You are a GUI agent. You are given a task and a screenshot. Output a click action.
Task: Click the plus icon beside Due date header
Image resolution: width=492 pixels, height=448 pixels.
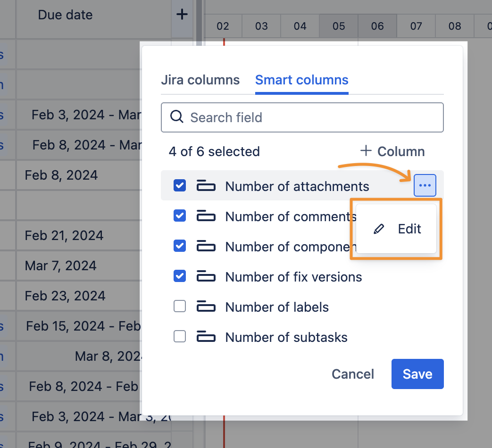182,15
